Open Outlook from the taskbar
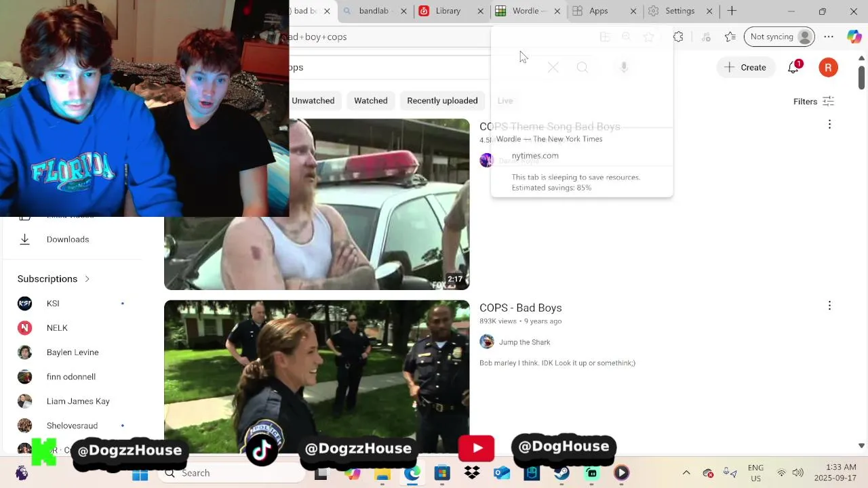868x488 pixels. (x=502, y=473)
